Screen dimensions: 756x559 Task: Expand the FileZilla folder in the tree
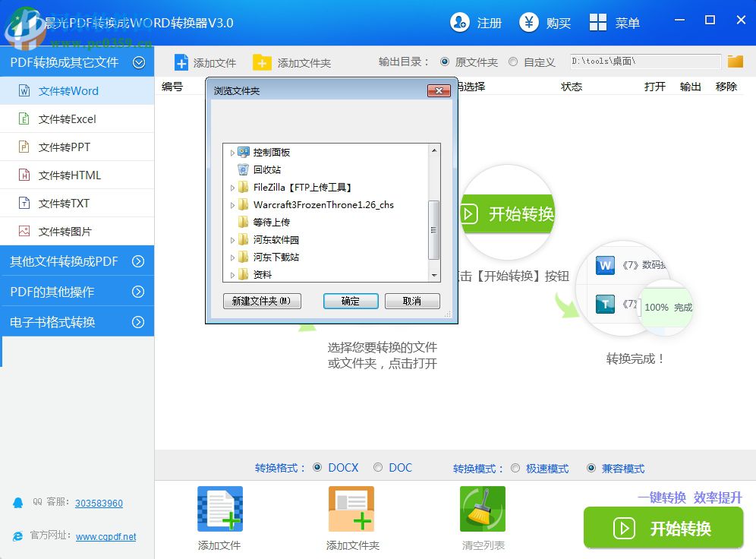[234, 185]
